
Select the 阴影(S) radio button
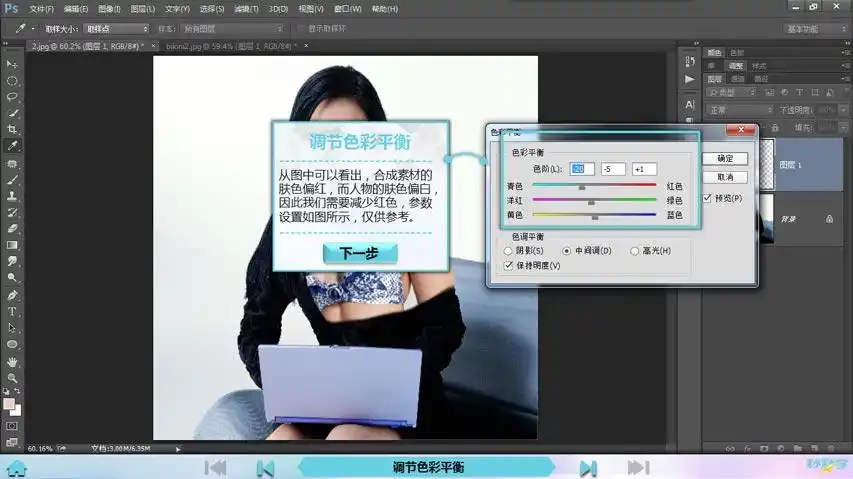tap(508, 251)
